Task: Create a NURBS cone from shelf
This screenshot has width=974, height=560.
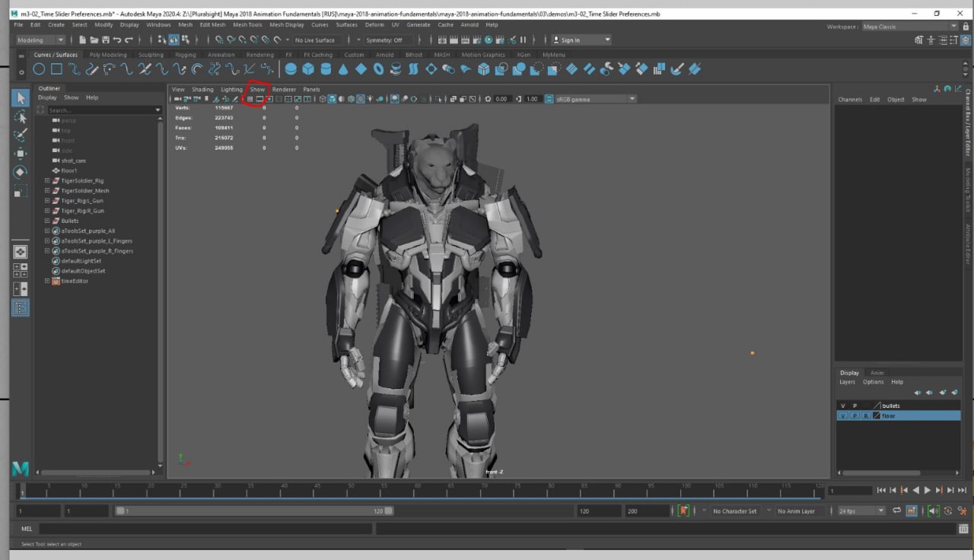Action: [x=343, y=69]
